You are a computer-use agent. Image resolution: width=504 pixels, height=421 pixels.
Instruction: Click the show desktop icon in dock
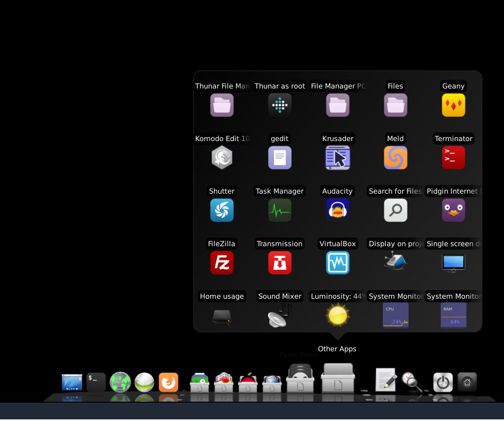pos(72,382)
